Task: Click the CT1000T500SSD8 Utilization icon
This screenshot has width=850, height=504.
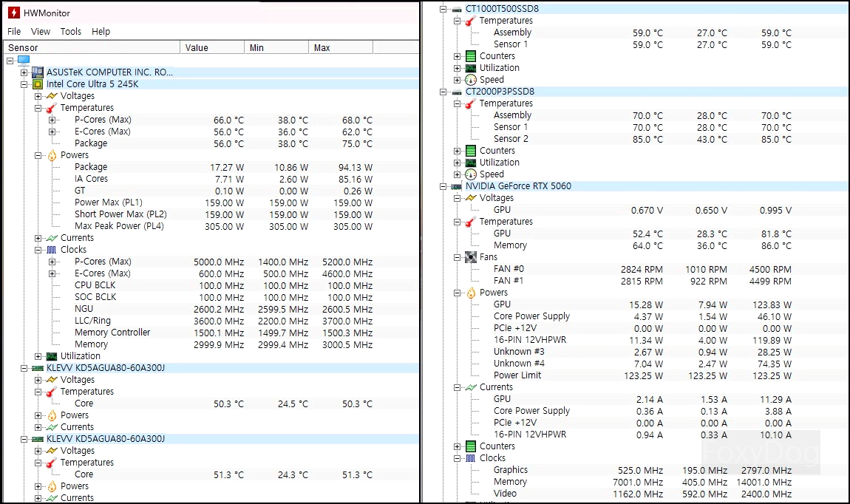Action: point(471,68)
